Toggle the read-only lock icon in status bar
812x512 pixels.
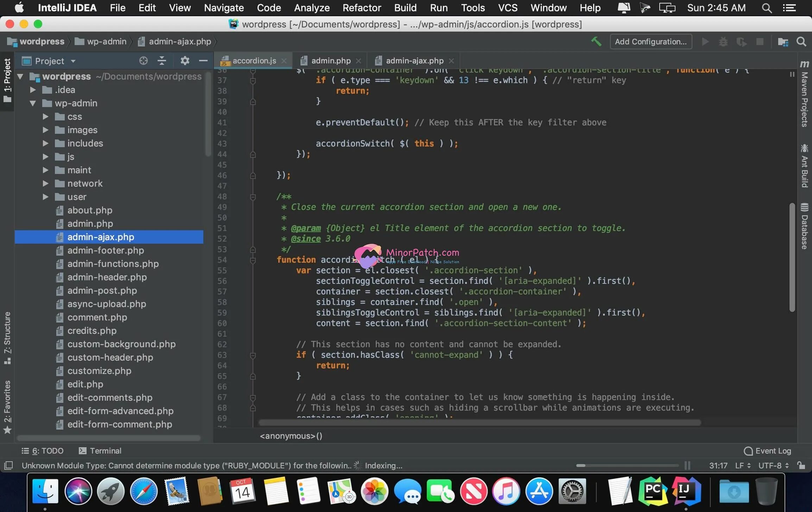tap(801, 466)
